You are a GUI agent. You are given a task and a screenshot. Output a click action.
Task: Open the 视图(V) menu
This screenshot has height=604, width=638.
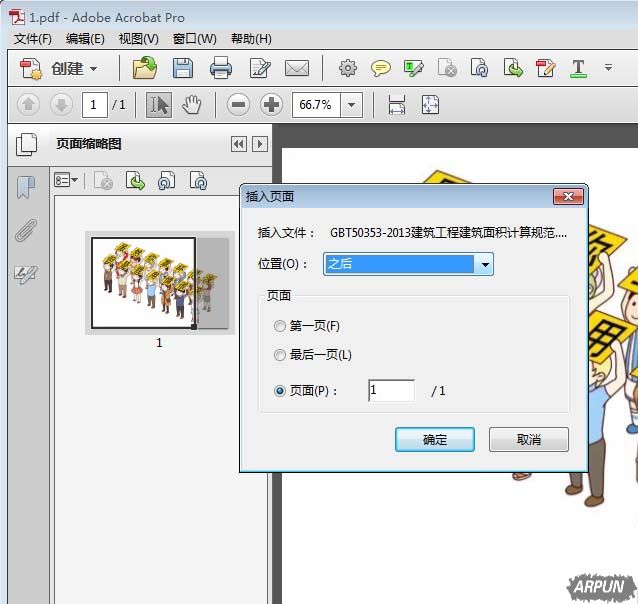tap(138, 39)
